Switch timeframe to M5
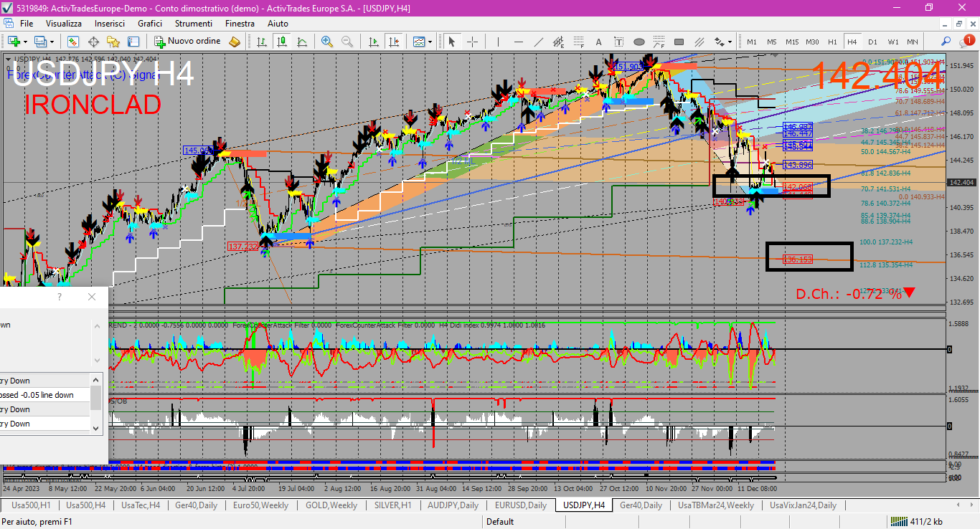 click(x=772, y=42)
